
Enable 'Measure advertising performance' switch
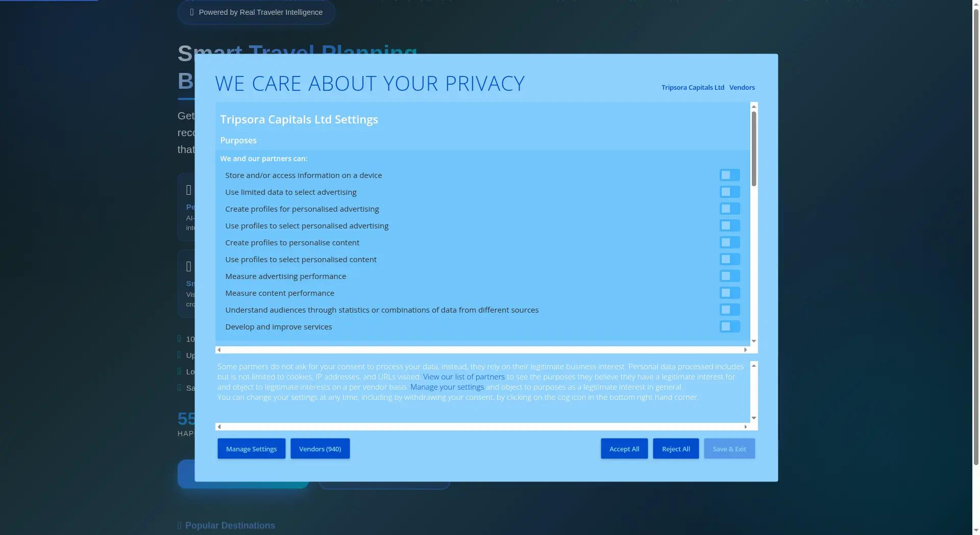pos(729,276)
